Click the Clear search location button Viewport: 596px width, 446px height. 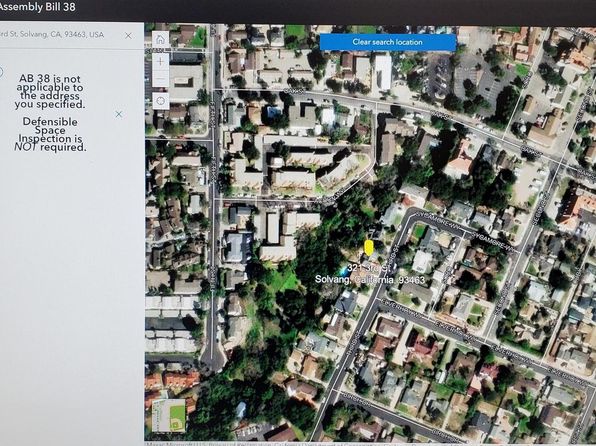pyautogui.click(x=388, y=42)
